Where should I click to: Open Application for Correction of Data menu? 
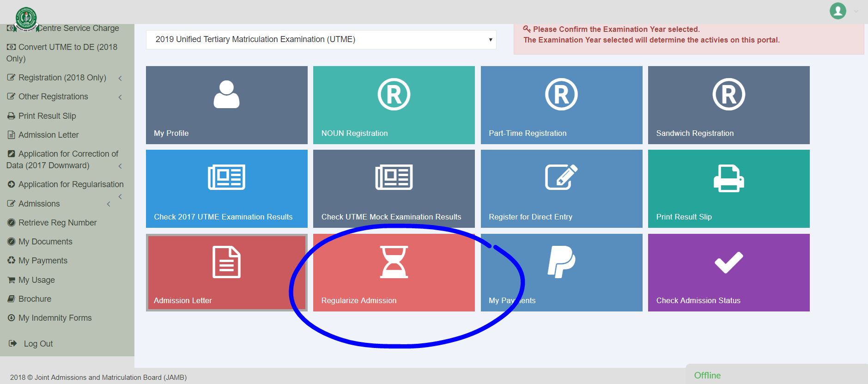pyautogui.click(x=62, y=159)
